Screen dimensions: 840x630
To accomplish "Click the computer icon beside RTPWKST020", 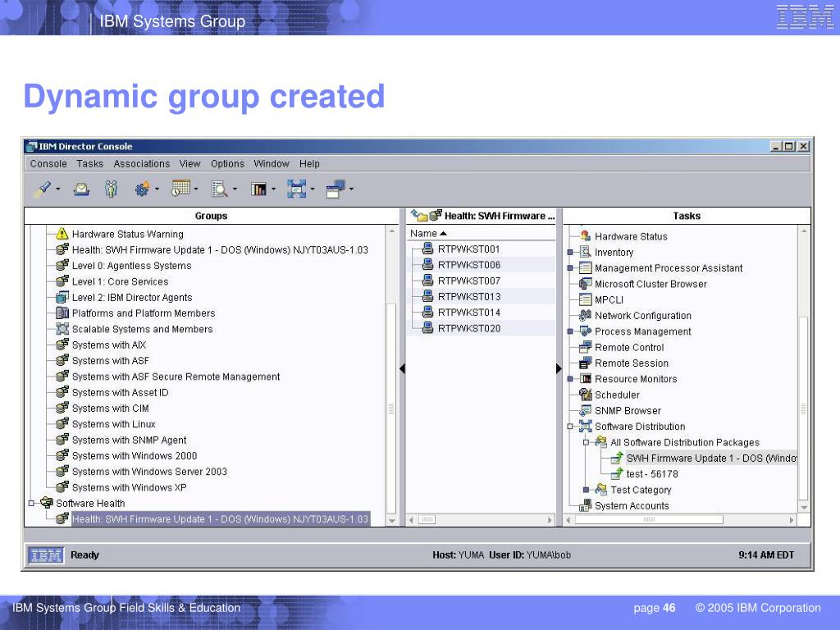I will tap(427, 328).
